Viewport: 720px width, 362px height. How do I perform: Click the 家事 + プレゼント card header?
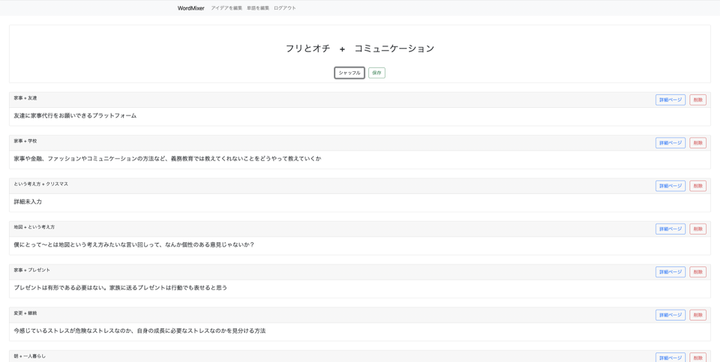(360, 272)
